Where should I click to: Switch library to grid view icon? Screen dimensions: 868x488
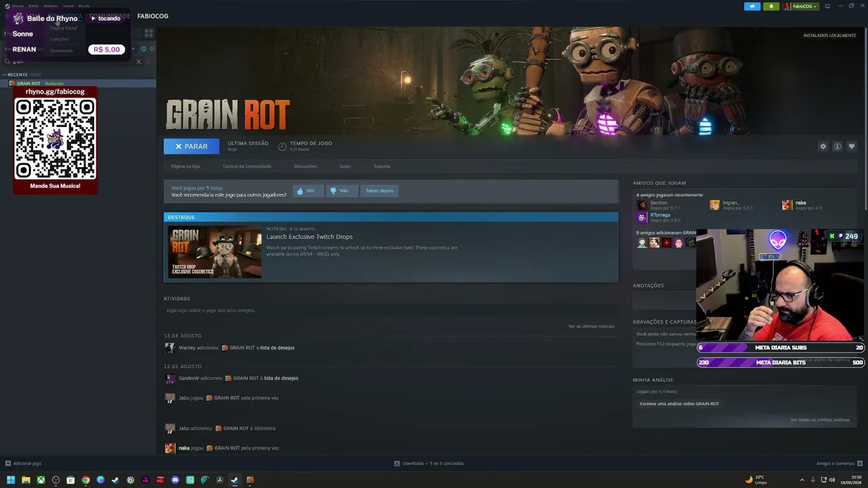(x=149, y=33)
